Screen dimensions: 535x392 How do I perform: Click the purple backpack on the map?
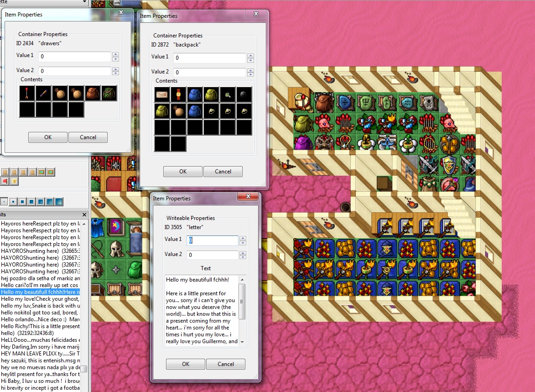[x=303, y=142]
